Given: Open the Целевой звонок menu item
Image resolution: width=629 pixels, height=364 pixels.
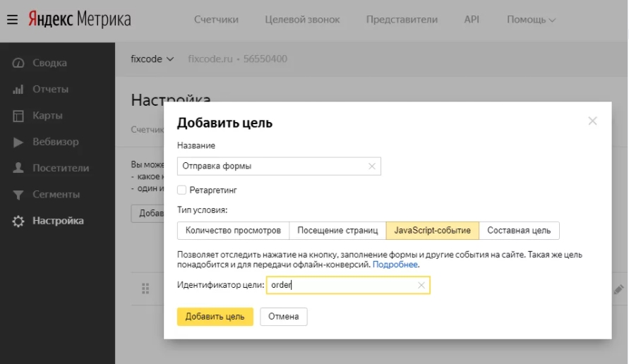Looking at the screenshot, I should [302, 19].
